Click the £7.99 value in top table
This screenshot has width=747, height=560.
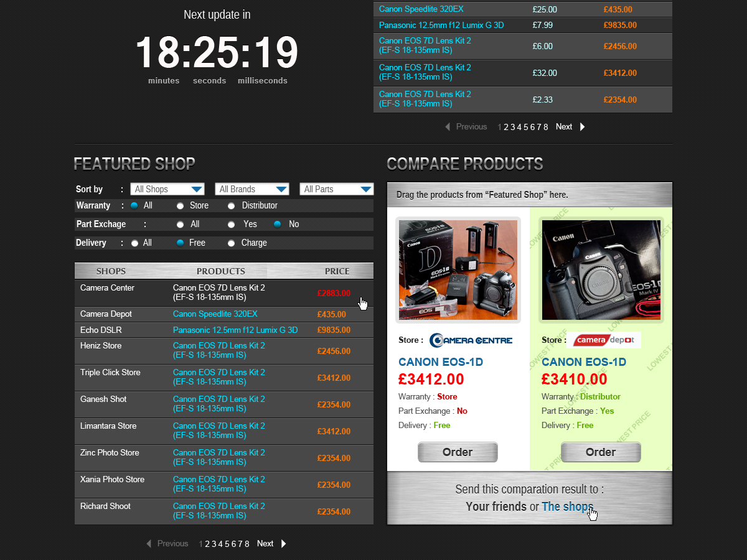click(x=543, y=26)
